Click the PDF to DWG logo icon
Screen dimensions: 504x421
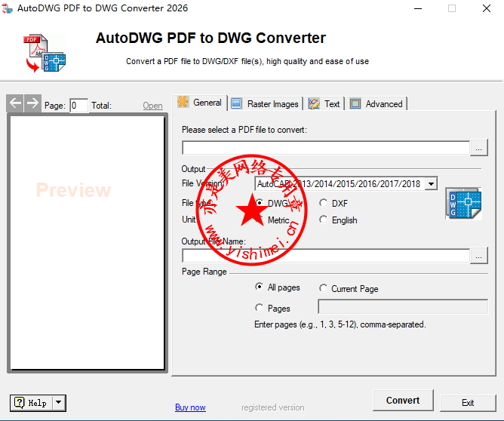click(45, 54)
